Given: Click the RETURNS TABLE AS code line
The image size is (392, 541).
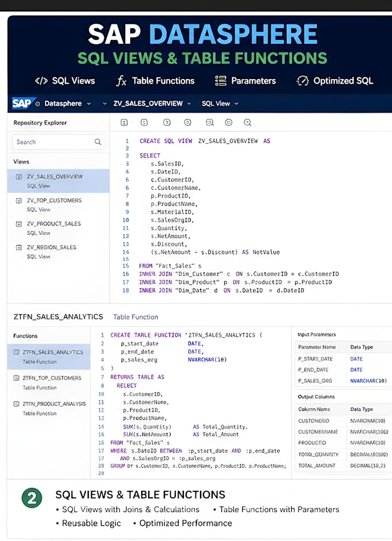Looking at the screenshot, I should coord(137,377).
